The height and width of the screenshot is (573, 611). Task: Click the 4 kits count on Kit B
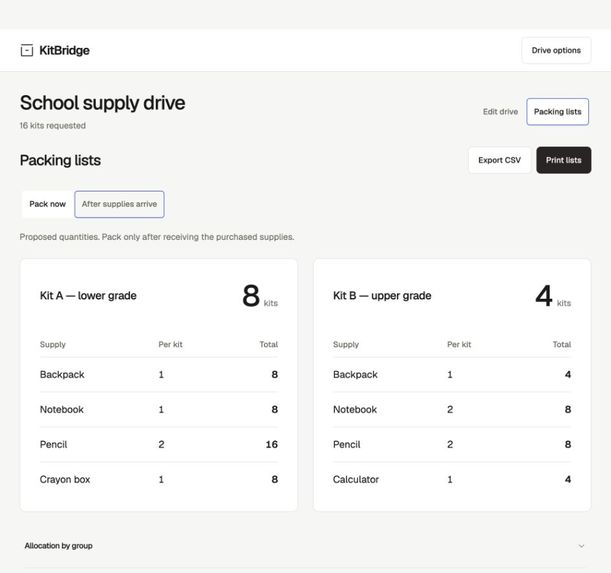[553, 296]
